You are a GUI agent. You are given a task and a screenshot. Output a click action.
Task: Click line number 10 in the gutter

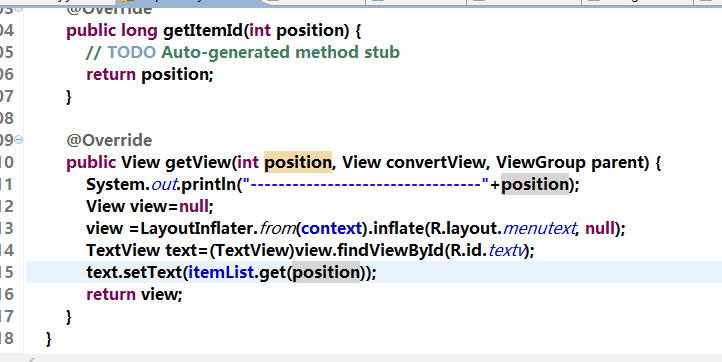coord(7,162)
